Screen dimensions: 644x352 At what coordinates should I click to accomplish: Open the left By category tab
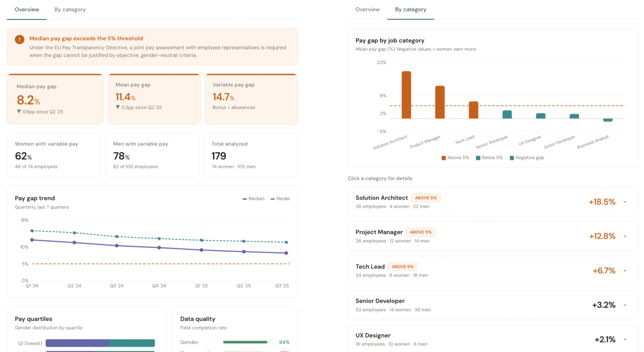point(70,10)
